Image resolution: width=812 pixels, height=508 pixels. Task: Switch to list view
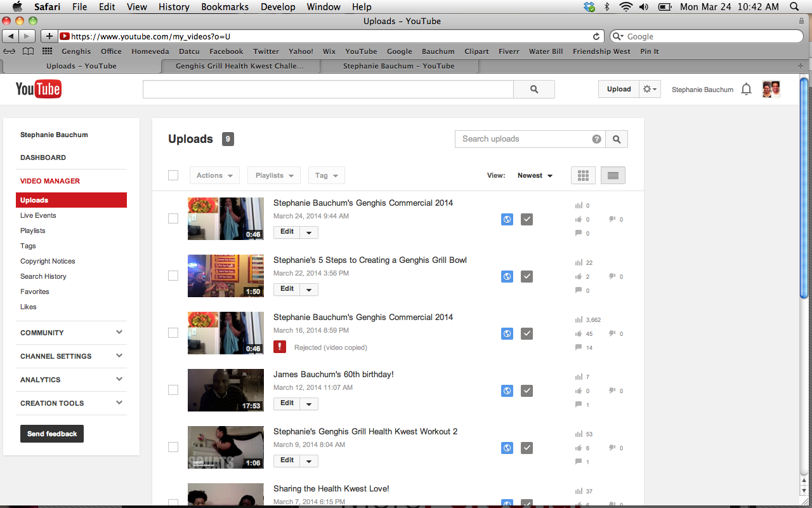tap(613, 175)
